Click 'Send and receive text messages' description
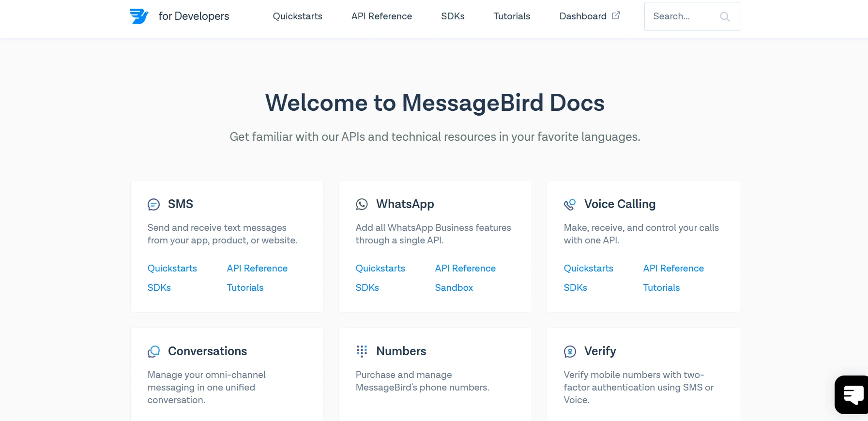 [222, 234]
